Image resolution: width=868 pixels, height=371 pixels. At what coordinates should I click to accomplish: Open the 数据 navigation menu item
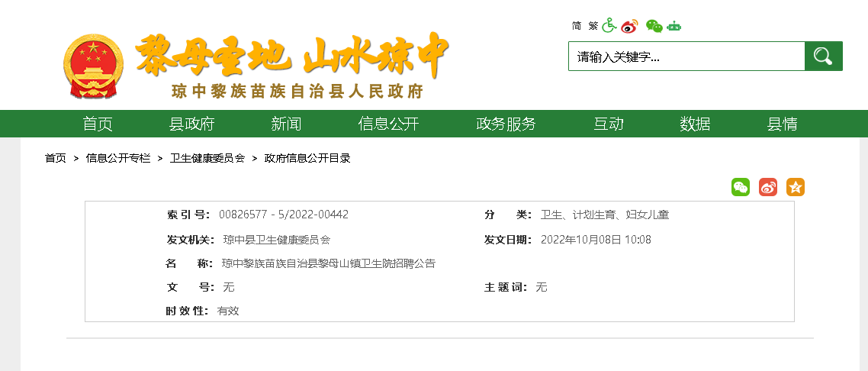coord(695,124)
